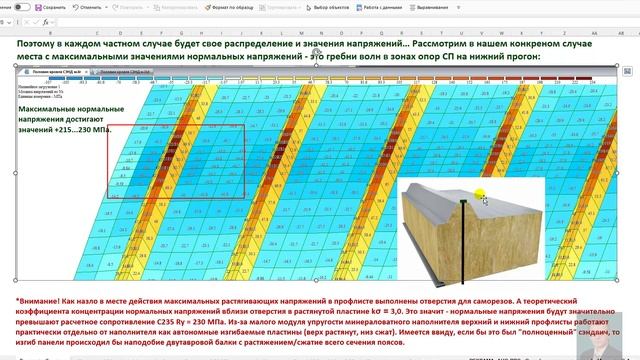Viewport: 640px width, 360px height.
Task: Click text 'Максимальные нормальные'
Action: [71, 109]
